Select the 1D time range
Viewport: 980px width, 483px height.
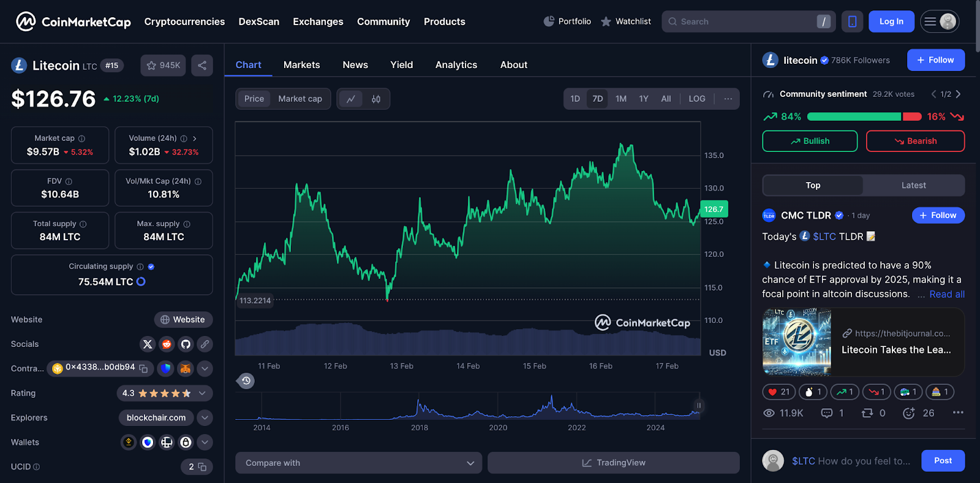click(575, 99)
